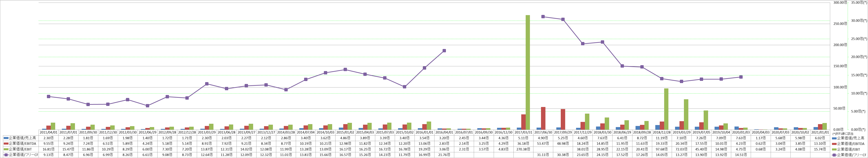Click the green EBIT swatch in the left table header

(6, 149)
